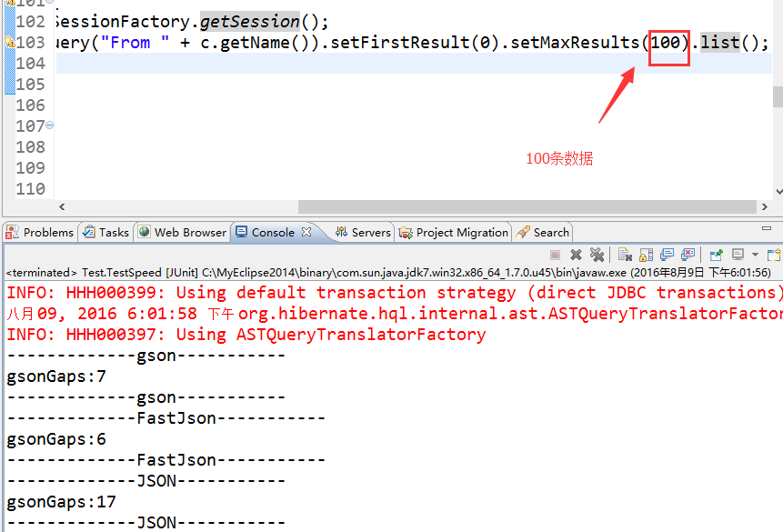Click the editor horizontal scrollbar left arrow

pos(62,206)
